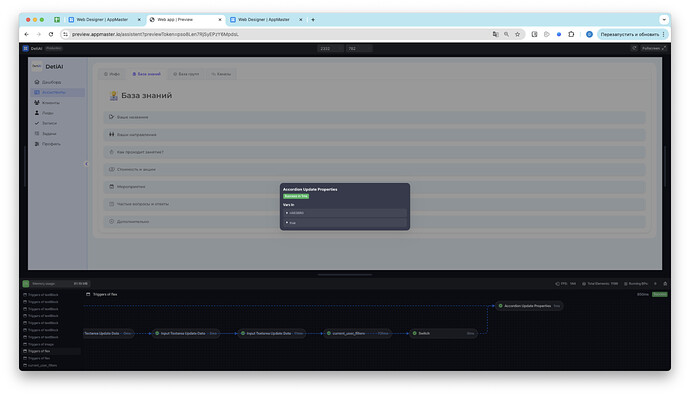Bookmark this page with the star icon
Screen dimensions: 690x396
coord(518,34)
